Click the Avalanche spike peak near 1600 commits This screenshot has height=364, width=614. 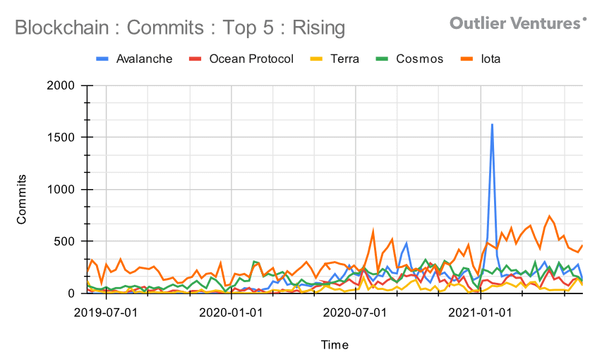click(x=492, y=125)
